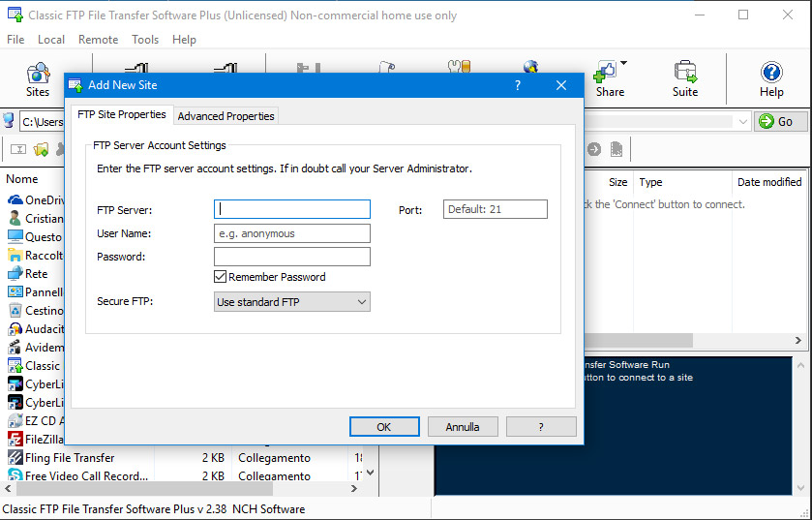Click the Share toolbar icon
Viewport: 812px width, 520px height.
(607, 78)
